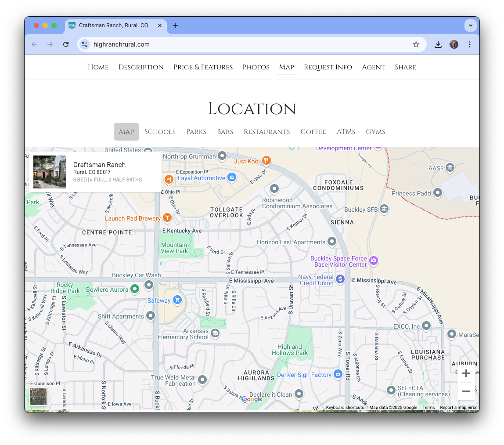Open site information icon in address bar
The width and height of the screenshot is (504, 445).
pos(85,44)
